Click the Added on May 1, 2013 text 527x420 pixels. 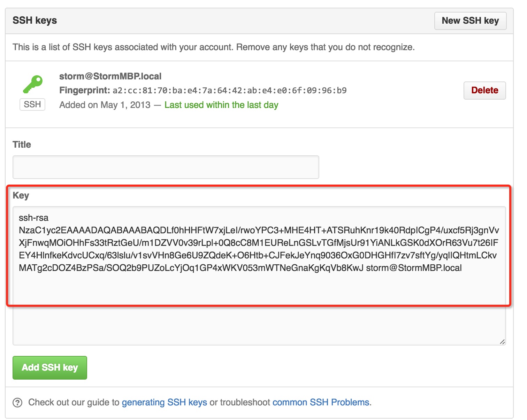(x=105, y=105)
